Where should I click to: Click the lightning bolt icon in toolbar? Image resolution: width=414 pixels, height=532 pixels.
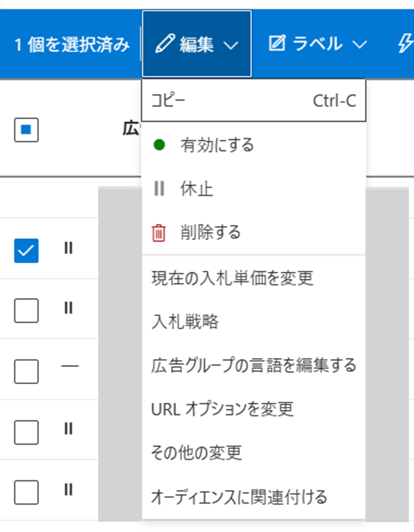(405, 45)
